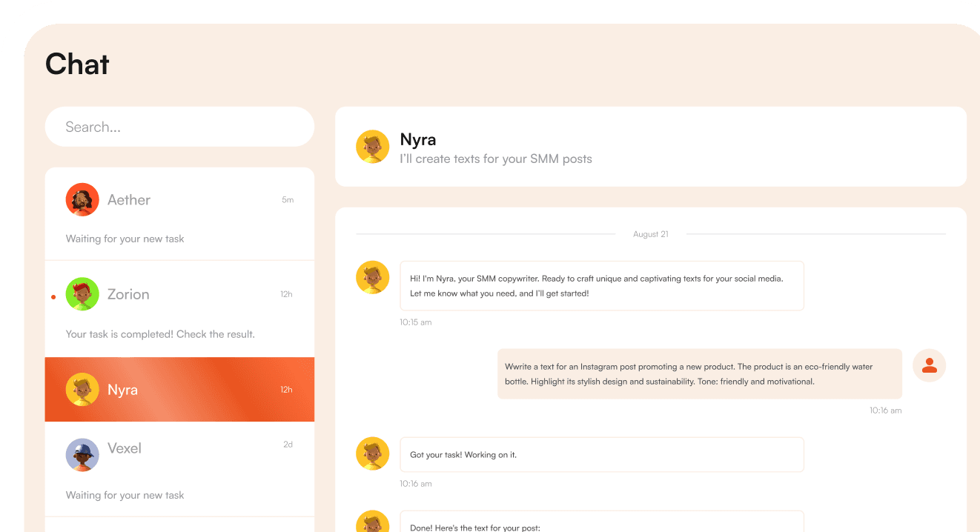
Task: Click the orange unread dot beside Zorion
Action: click(53, 297)
